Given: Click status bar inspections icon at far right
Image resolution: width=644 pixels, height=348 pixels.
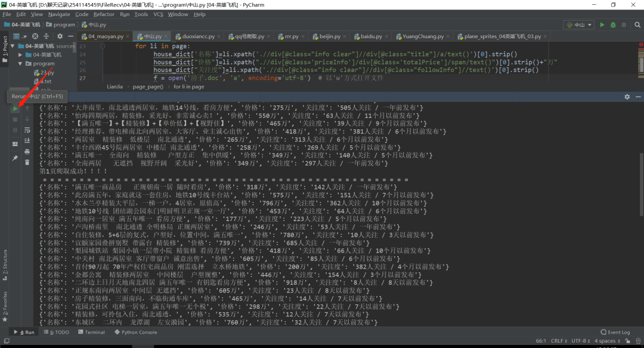Looking at the screenshot, I should (638, 341).
